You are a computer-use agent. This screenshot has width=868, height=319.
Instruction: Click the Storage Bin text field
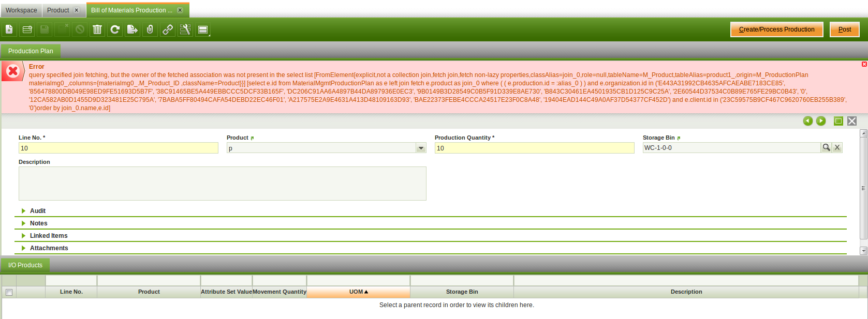(731, 148)
